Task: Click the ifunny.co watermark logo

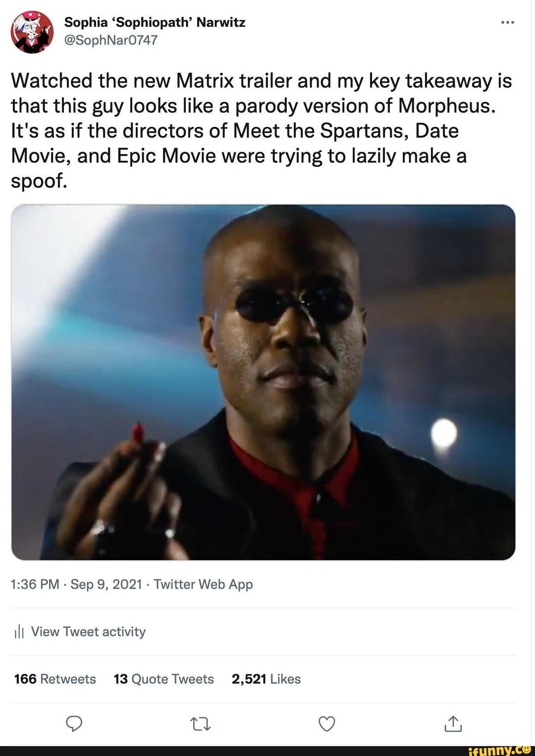Action: coord(499,750)
